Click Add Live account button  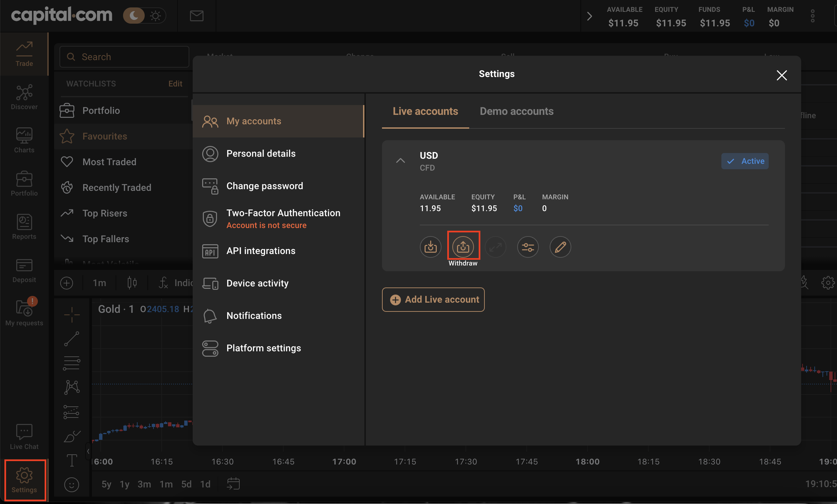coord(433,299)
